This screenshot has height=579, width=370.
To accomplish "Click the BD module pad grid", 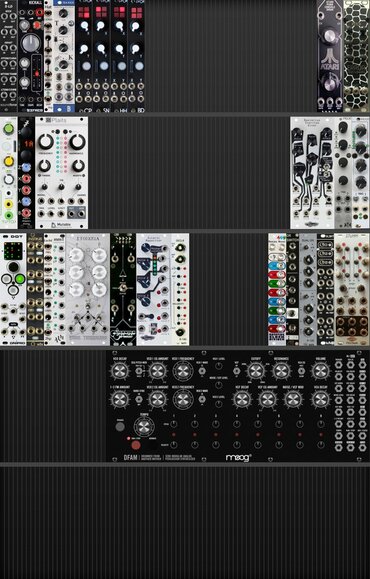I will coord(137,12).
